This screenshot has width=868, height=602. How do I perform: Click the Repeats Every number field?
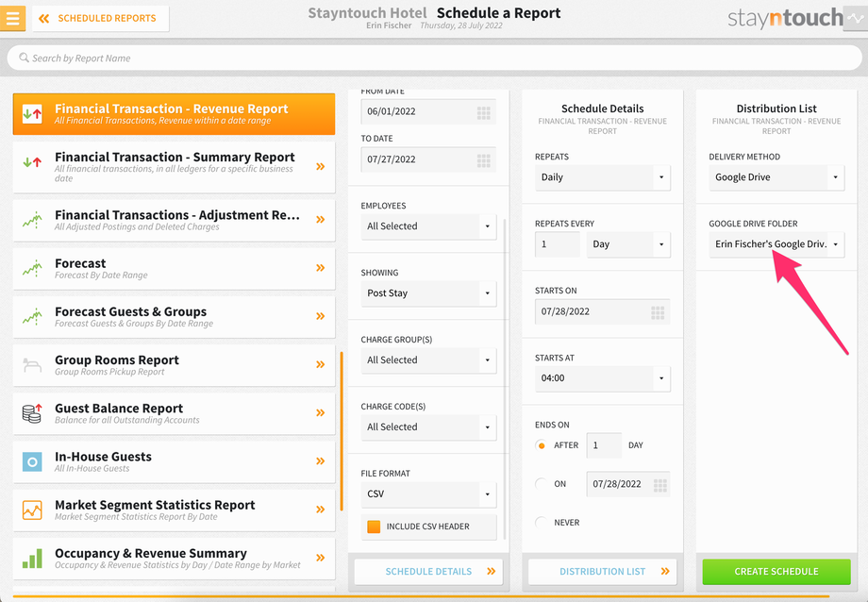[x=557, y=244]
